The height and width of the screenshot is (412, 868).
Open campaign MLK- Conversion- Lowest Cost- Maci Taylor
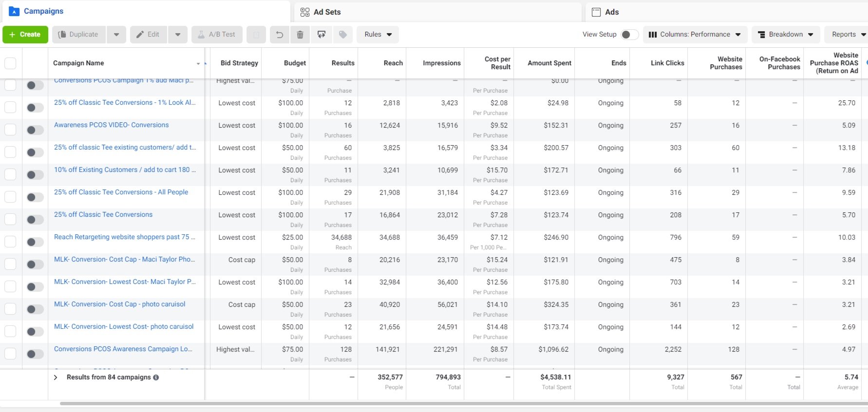click(125, 282)
